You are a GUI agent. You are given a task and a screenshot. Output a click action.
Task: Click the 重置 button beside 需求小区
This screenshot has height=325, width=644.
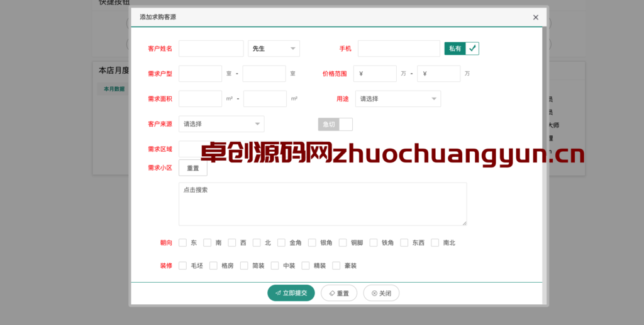coord(193,168)
